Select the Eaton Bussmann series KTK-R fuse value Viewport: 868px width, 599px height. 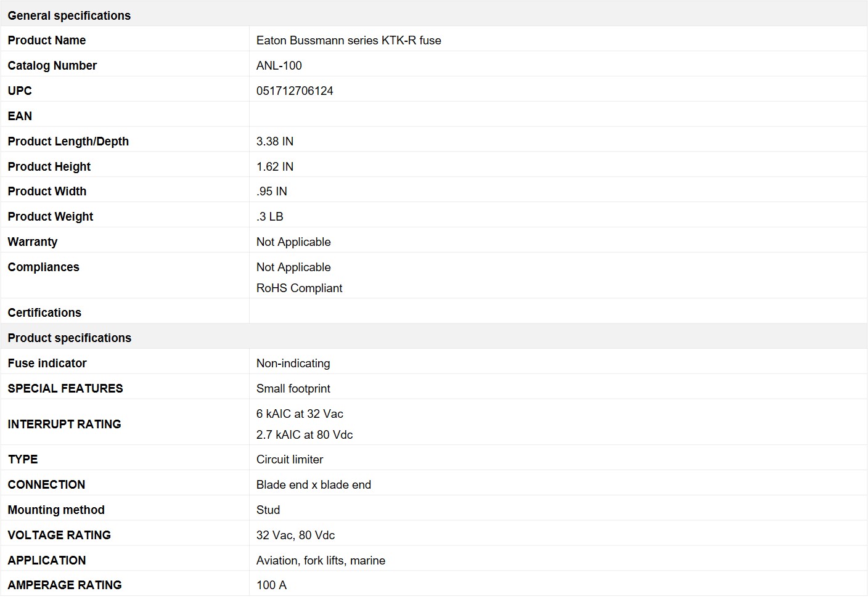point(348,41)
